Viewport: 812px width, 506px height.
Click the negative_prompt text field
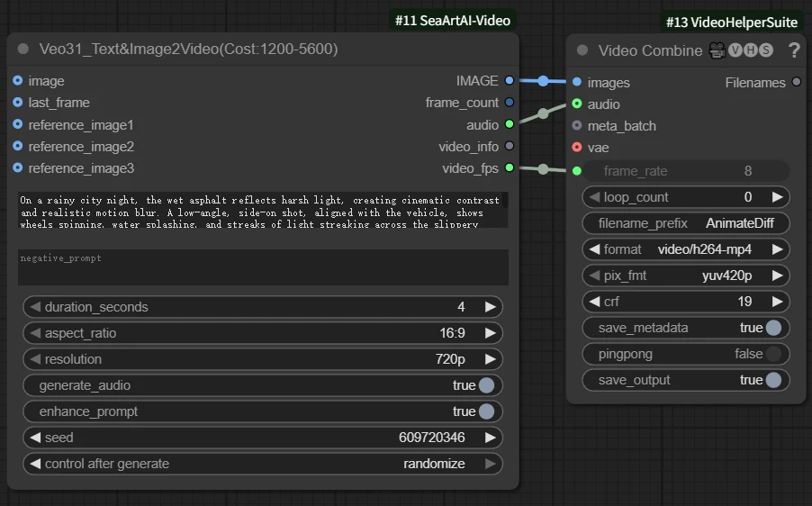(x=263, y=267)
